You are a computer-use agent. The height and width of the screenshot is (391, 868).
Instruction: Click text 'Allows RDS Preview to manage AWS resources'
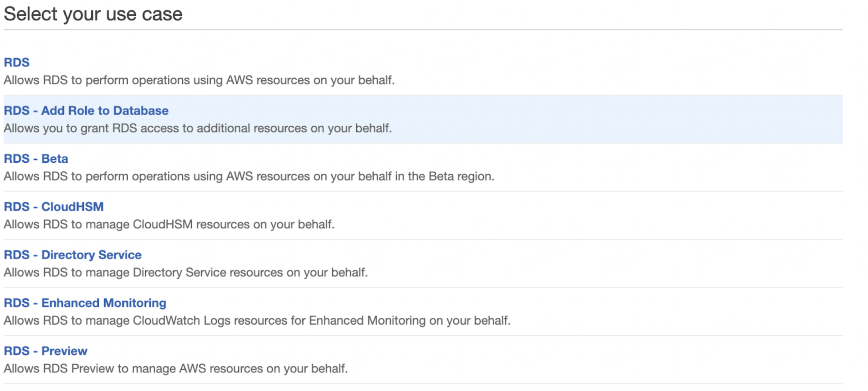pyautogui.click(x=133, y=369)
